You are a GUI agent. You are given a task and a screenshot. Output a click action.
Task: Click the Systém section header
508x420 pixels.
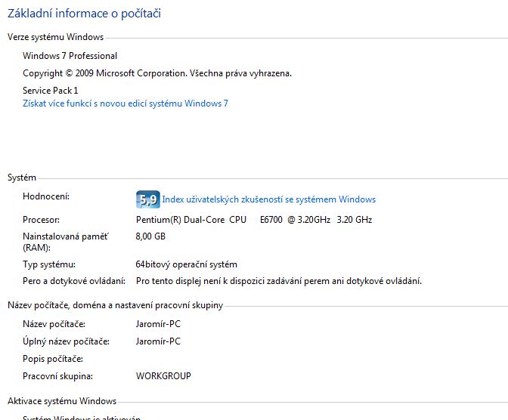(22, 178)
